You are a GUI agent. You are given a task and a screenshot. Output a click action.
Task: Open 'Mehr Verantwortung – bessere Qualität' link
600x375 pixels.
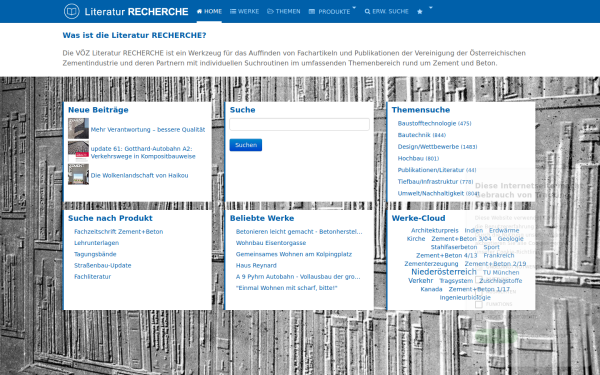(148, 130)
